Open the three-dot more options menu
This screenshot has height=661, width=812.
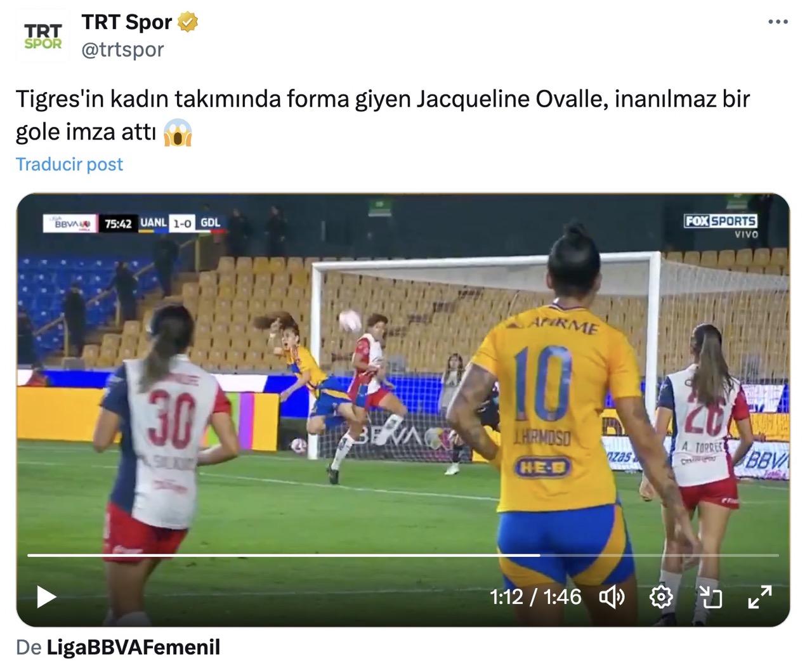(778, 22)
